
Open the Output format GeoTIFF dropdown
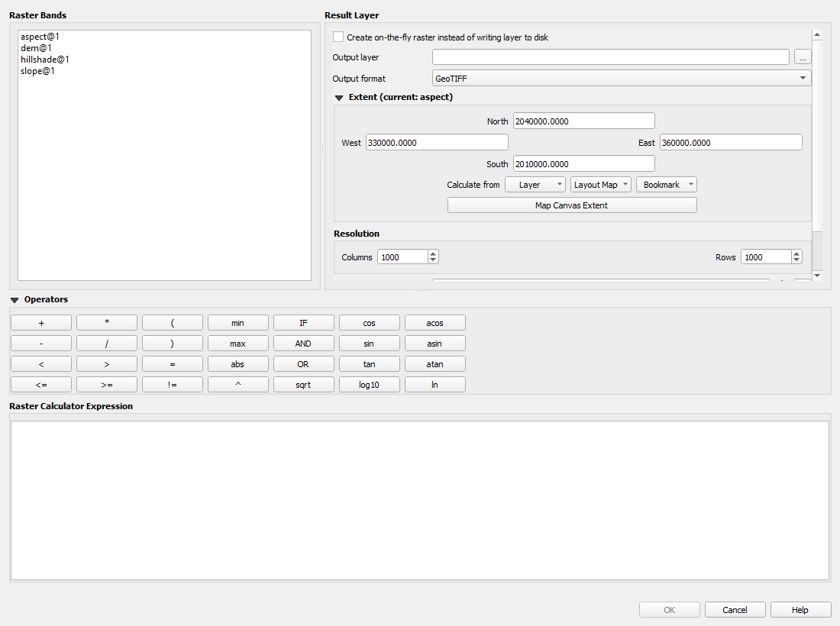coord(622,78)
